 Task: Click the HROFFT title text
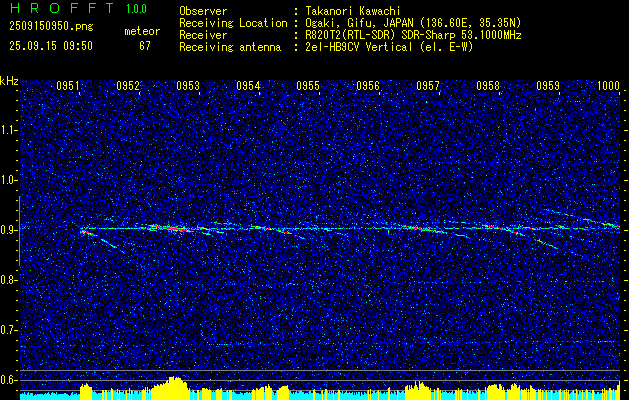coord(62,8)
